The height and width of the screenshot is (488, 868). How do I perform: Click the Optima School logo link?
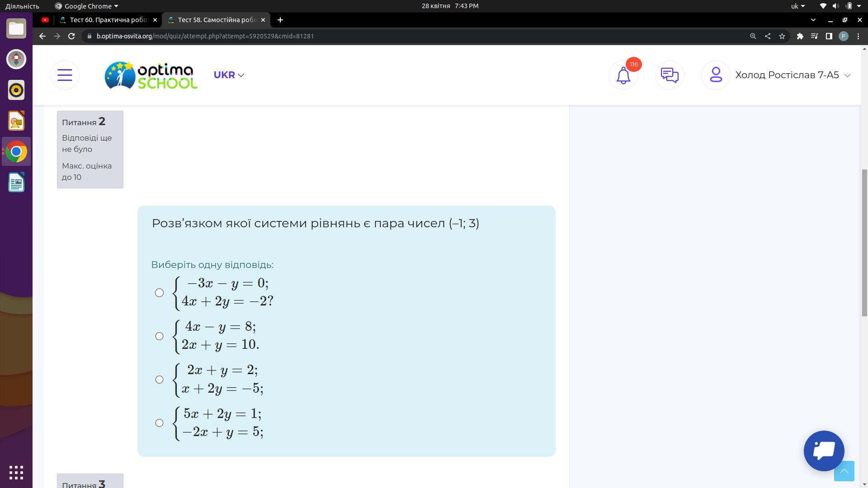tap(151, 75)
